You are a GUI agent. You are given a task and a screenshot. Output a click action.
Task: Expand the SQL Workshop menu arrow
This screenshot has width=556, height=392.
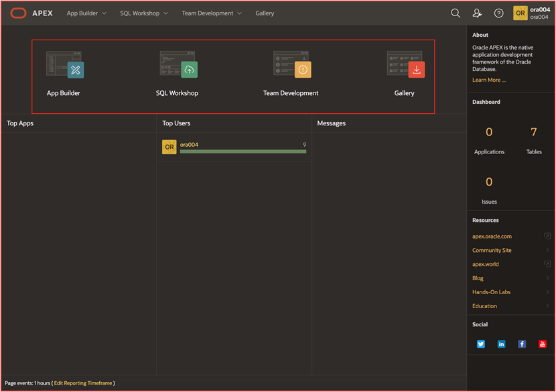[165, 13]
